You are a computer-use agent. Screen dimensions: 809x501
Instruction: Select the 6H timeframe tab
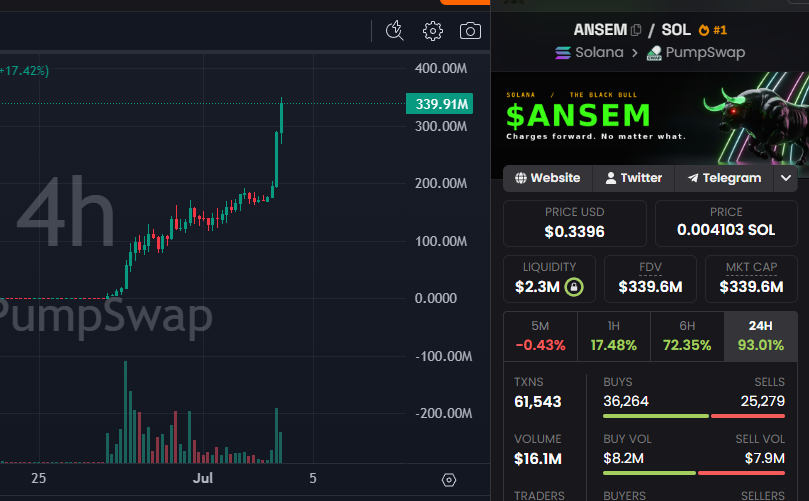pos(687,336)
